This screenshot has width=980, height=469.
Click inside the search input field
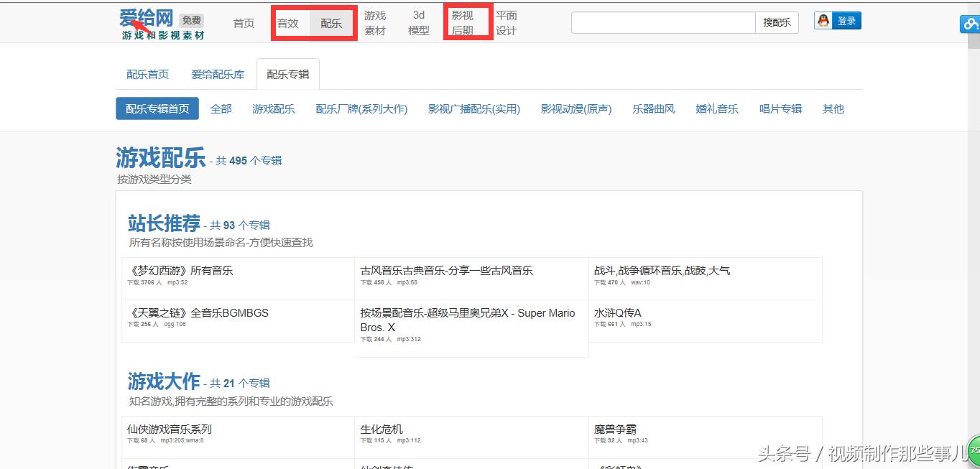click(x=661, y=22)
